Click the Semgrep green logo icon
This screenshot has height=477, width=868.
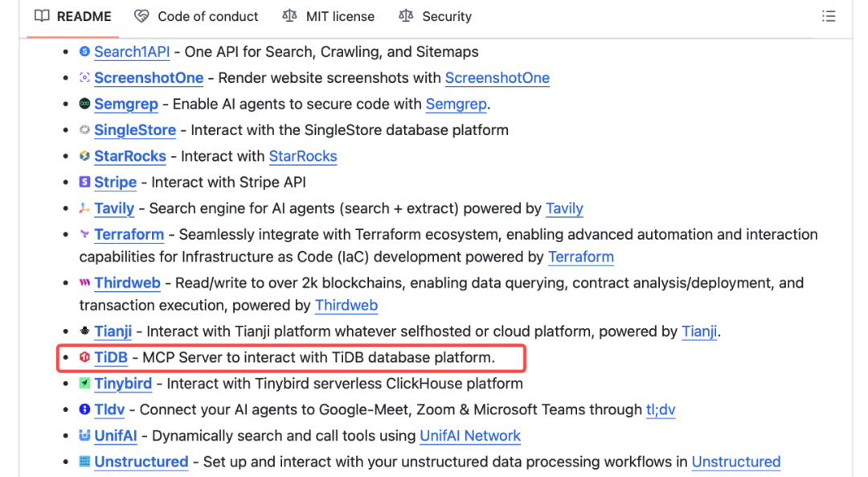tap(84, 104)
